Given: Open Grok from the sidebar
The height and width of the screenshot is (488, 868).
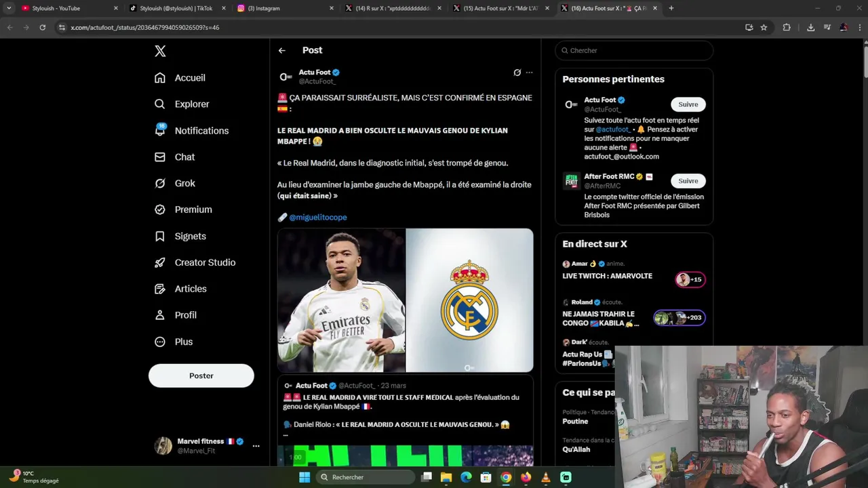Looking at the screenshot, I should pos(175,184).
